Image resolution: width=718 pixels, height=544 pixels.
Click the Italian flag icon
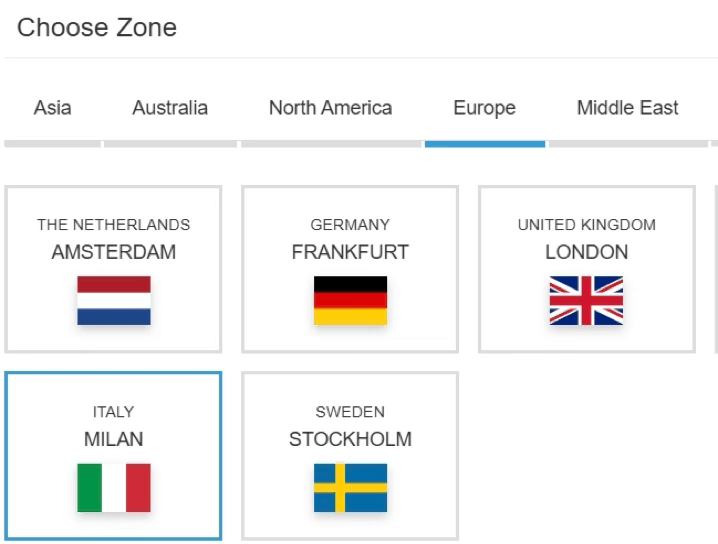pos(114,488)
